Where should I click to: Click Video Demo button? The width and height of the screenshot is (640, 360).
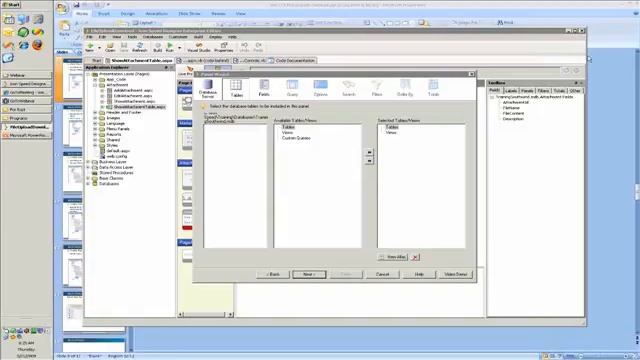456,274
